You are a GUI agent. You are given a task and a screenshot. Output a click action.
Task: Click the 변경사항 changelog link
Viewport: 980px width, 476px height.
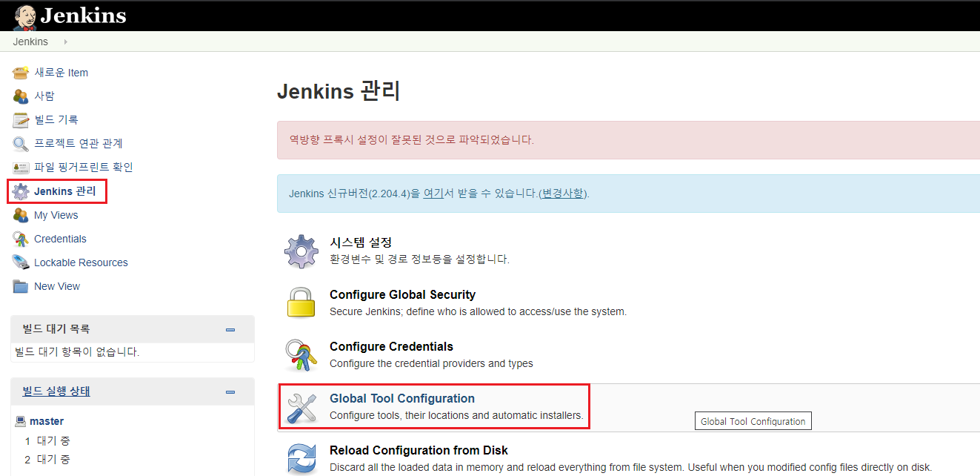coord(561,194)
